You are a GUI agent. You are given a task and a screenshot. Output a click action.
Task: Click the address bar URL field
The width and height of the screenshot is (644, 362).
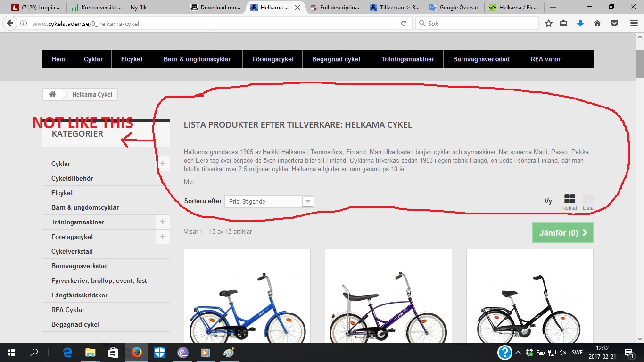click(212, 24)
